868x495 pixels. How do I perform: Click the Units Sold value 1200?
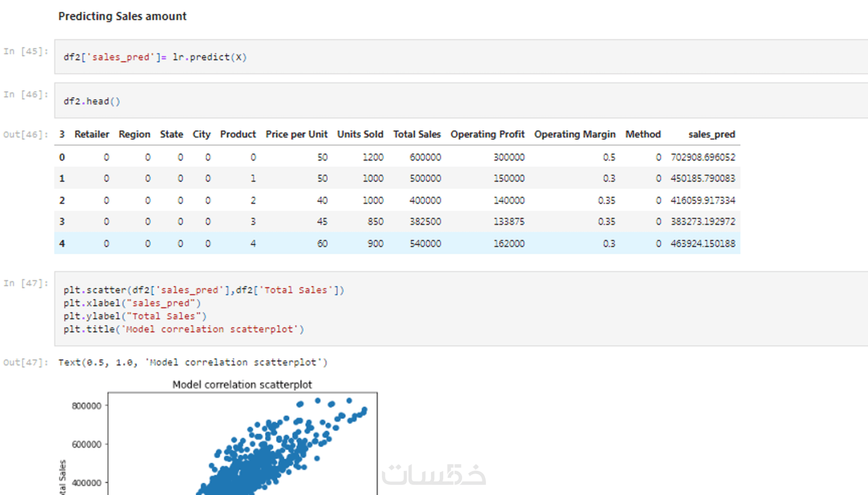coord(373,157)
